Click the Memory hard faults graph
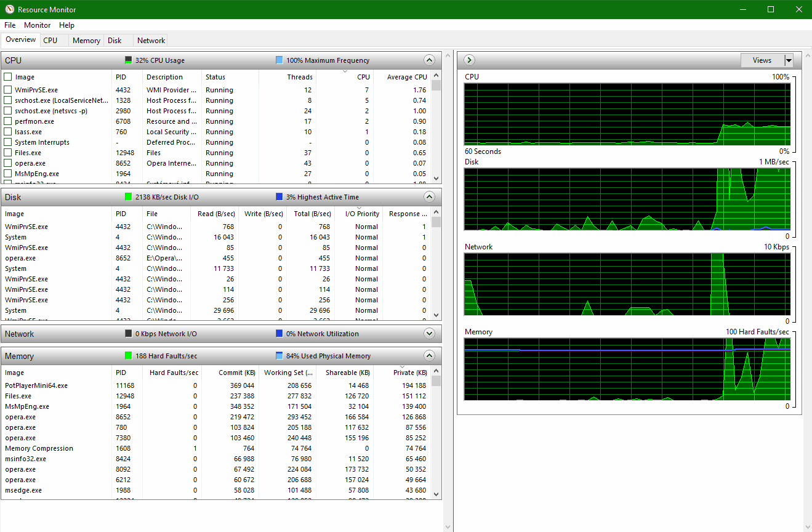Viewport: 812px width, 532px height. click(x=627, y=369)
